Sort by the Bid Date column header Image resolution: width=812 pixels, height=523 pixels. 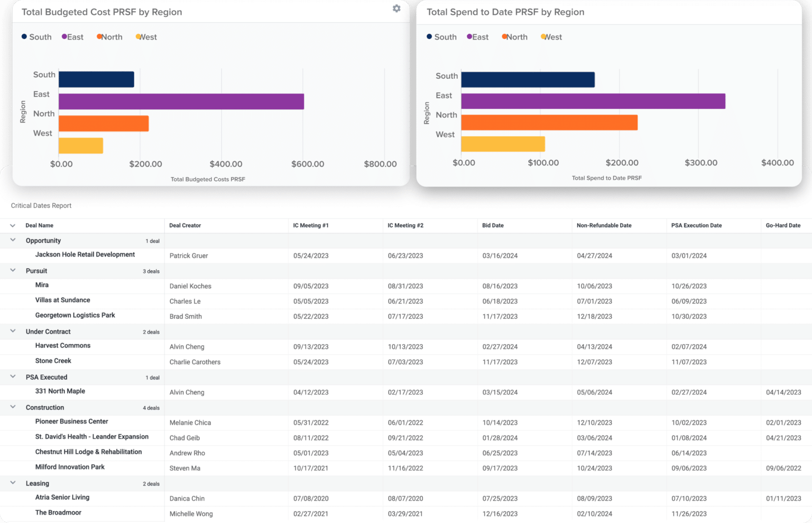tap(493, 225)
